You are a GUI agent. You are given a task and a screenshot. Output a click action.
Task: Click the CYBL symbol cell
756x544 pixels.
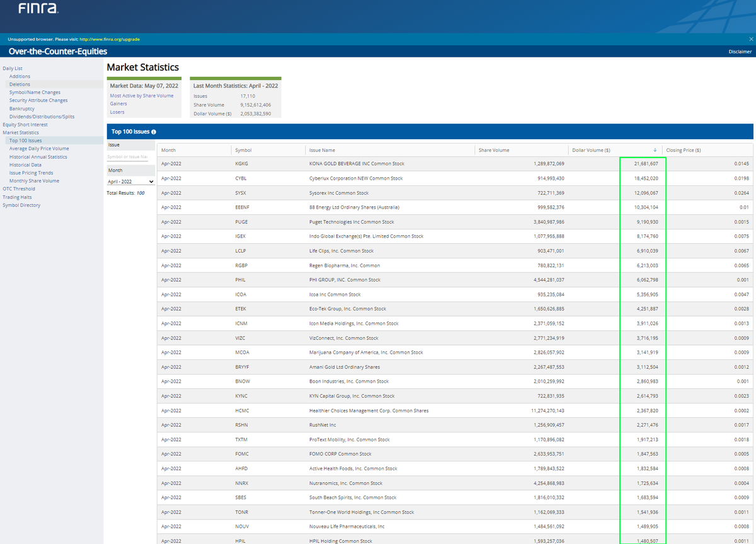point(241,178)
